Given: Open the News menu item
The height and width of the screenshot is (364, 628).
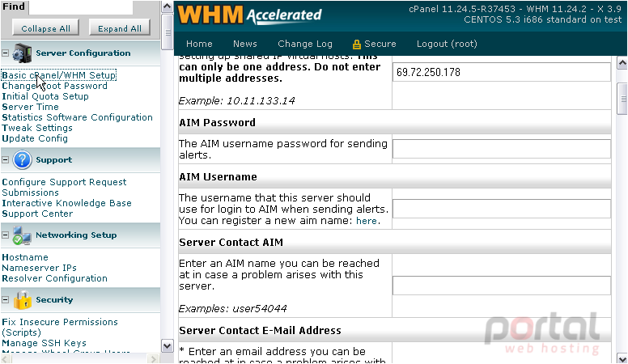Looking at the screenshot, I should click(244, 44).
